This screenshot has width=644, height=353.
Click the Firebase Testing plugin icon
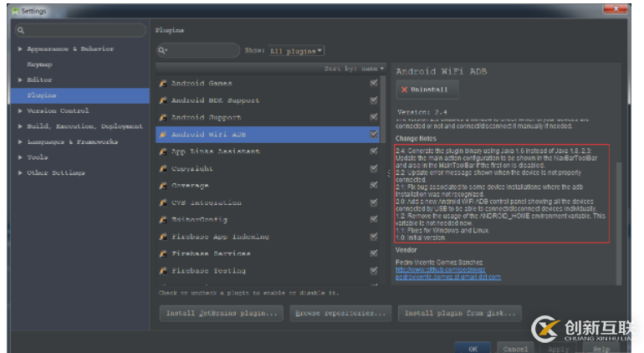point(163,271)
